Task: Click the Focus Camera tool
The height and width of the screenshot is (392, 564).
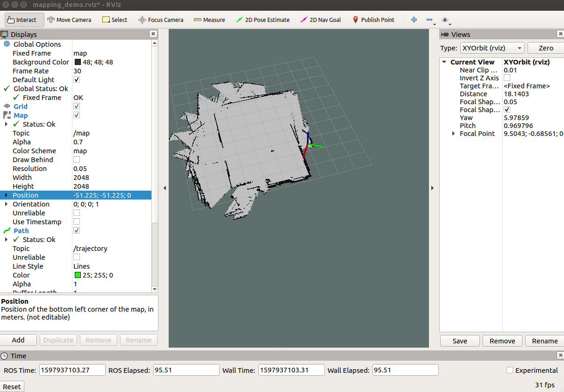Action: [161, 20]
